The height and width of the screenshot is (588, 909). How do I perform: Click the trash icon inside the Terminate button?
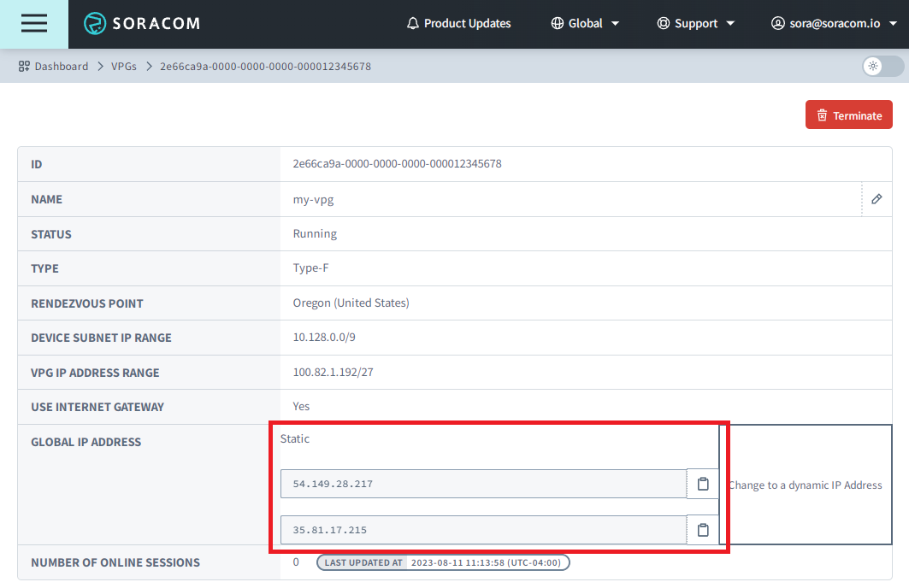pyautogui.click(x=822, y=114)
